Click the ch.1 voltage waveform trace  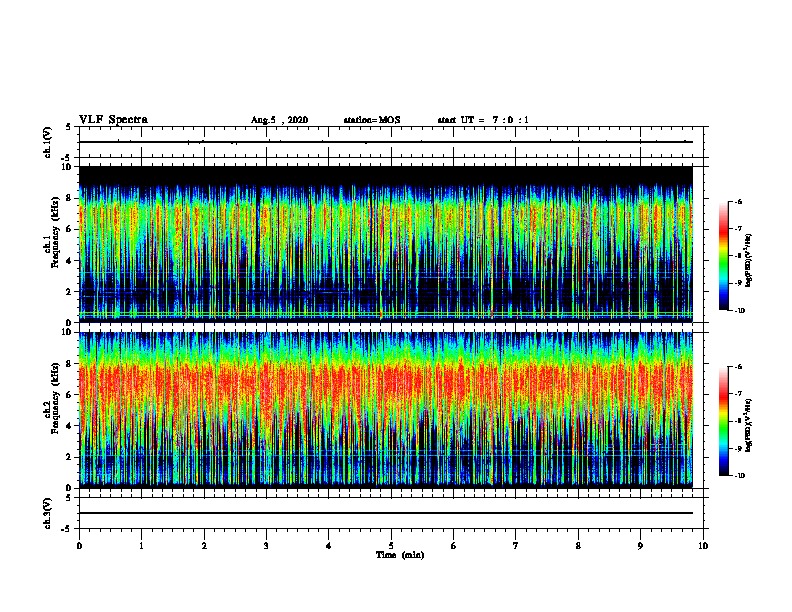tap(386, 142)
